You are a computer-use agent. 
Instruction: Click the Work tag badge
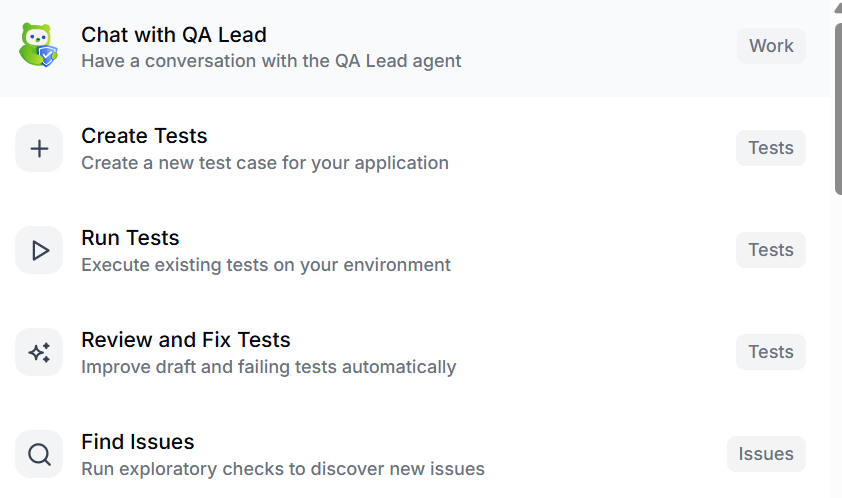[x=771, y=46]
